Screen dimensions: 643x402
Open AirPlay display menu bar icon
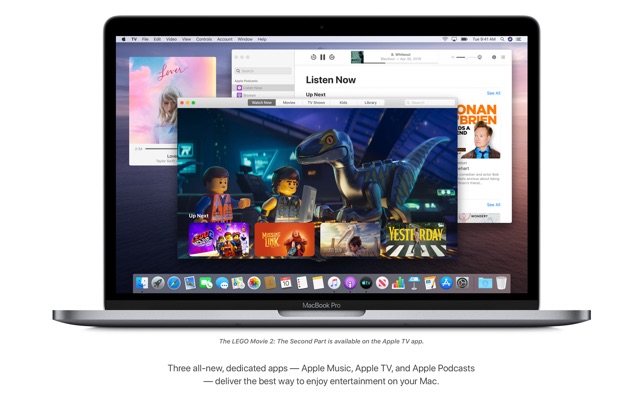click(x=454, y=39)
